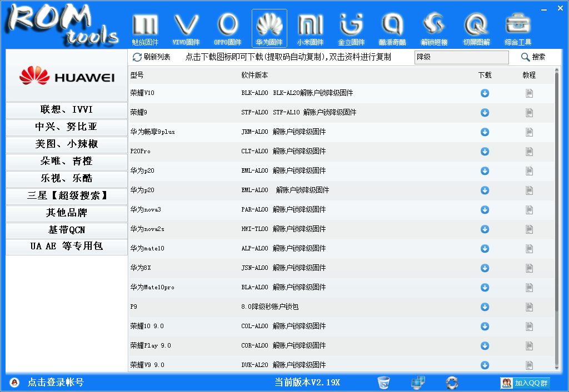
Task: Click 点击登录帐号 to log in
Action: 56,382
